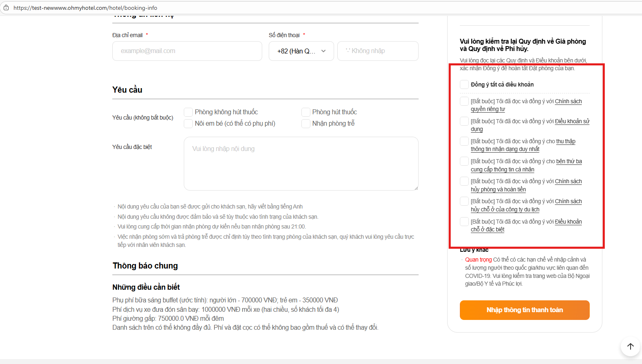Tick the 'hủy phòng và hoàn tiền' checkbox
The height and width of the screenshot is (364, 642).
pyautogui.click(x=464, y=181)
